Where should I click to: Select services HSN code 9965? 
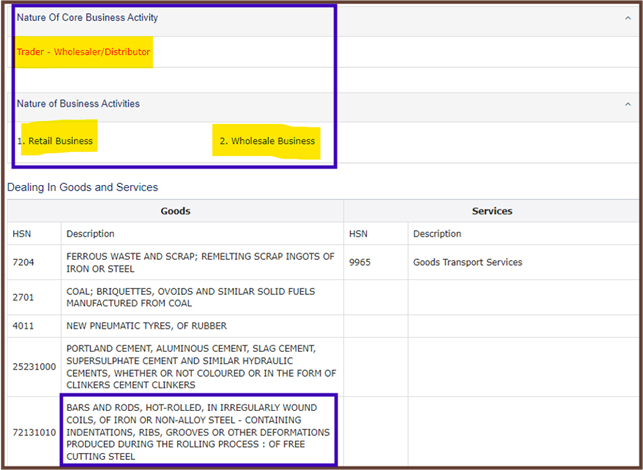360,262
